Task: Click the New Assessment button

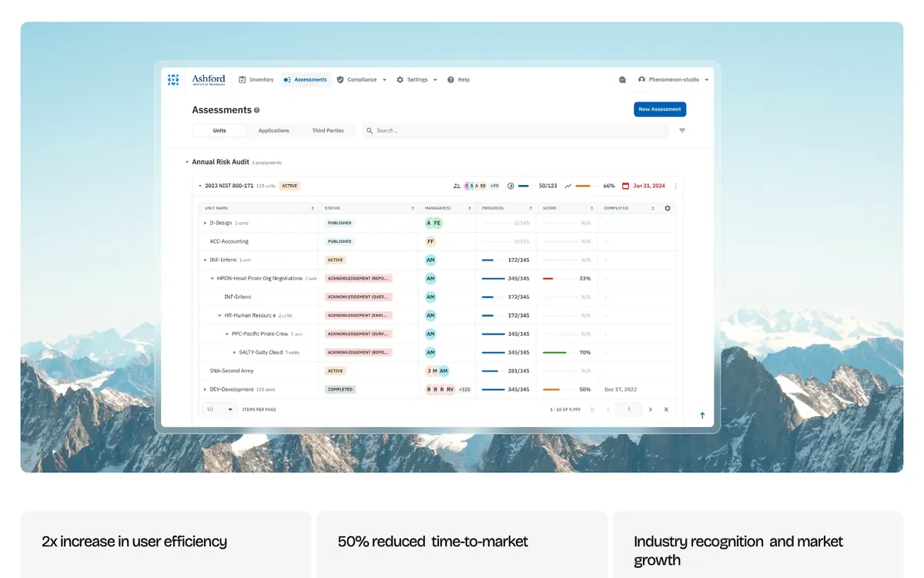Action: (660, 109)
